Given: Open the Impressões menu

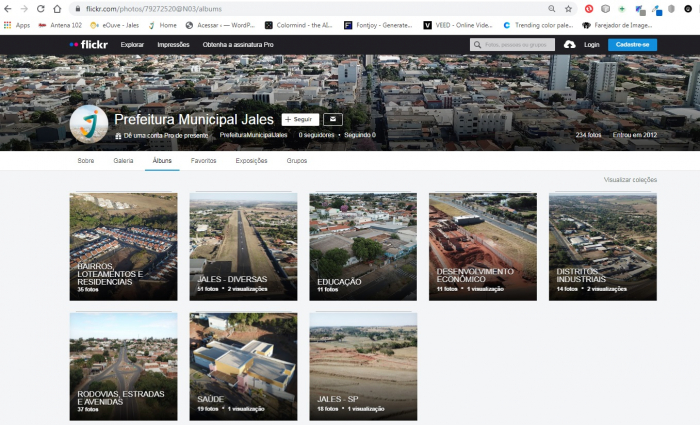Looking at the screenshot, I should tap(173, 45).
